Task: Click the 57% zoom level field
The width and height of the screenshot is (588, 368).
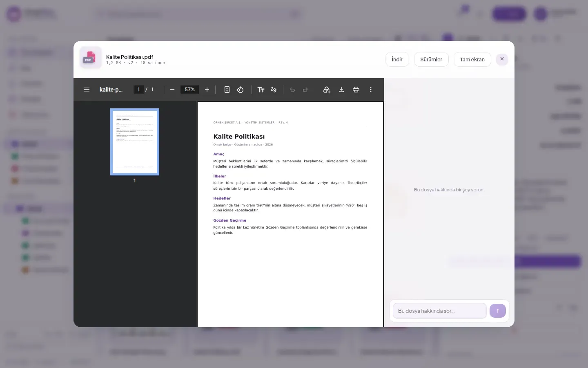Action: pos(190,90)
